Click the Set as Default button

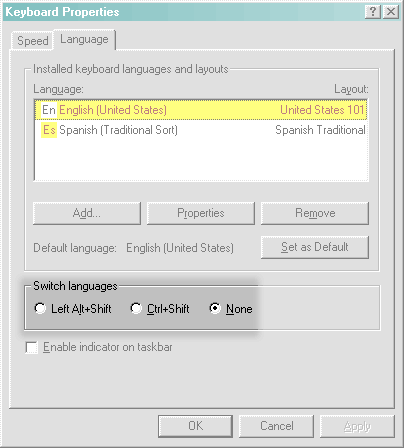[x=315, y=247]
